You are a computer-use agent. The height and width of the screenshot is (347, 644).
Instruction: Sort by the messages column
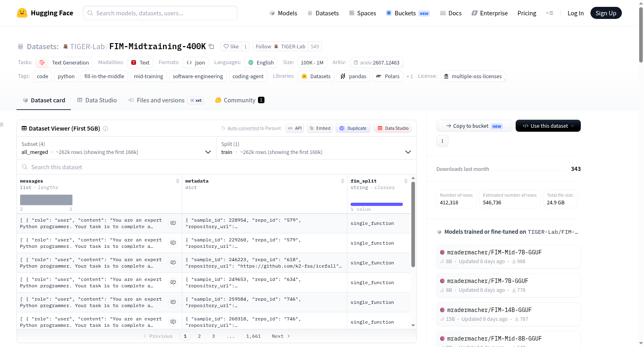[178, 181]
